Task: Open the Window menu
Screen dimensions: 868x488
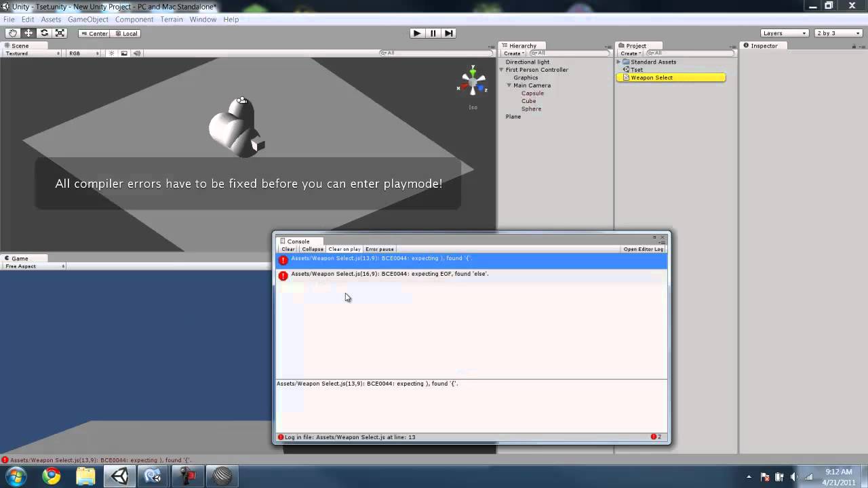Action: (x=203, y=19)
